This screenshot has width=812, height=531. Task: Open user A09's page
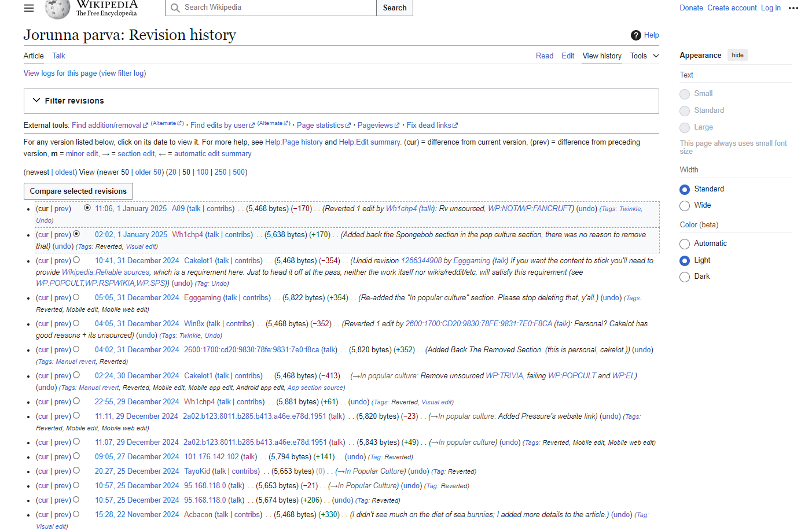coord(178,208)
